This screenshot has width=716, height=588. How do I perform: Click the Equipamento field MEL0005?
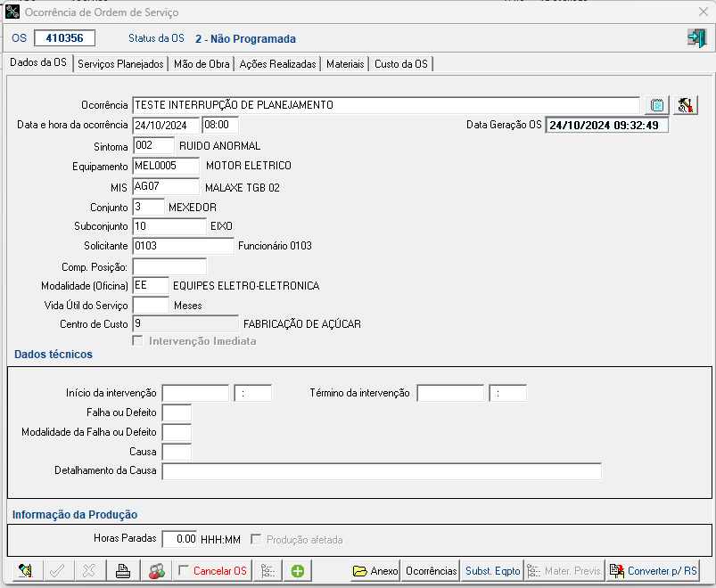point(166,166)
